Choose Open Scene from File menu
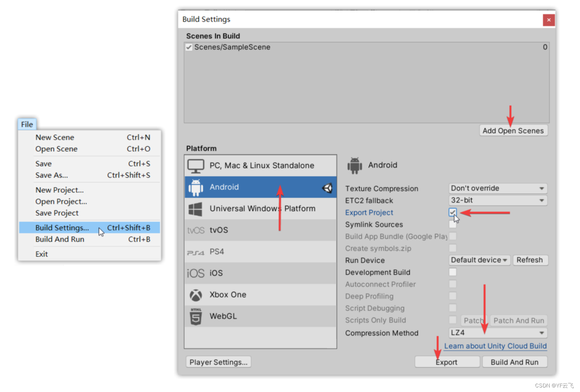The height and width of the screenshot is (392, 580). click(x=90, y=149)
